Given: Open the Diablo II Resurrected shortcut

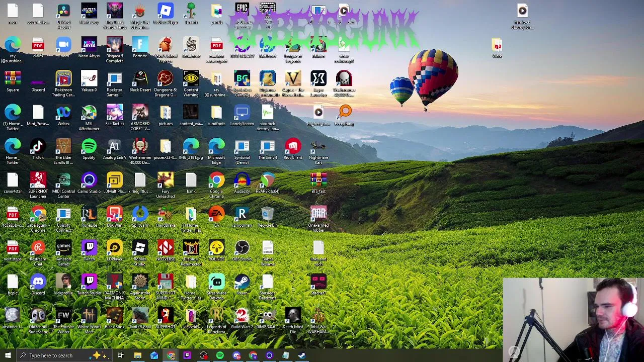Looking at the screenshot, I should pyautogui.click(x=191, y=252).
